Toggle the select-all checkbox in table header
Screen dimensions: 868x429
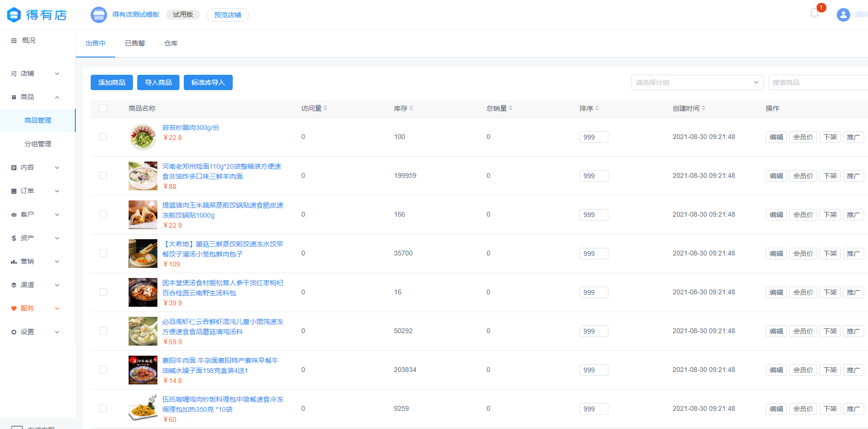click(x=103, y=108)
